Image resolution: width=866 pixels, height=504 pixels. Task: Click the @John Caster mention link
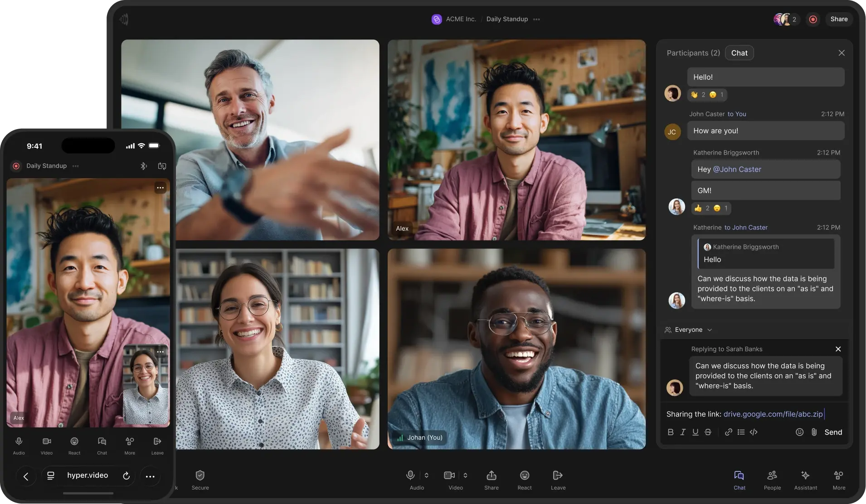(737, 169)
